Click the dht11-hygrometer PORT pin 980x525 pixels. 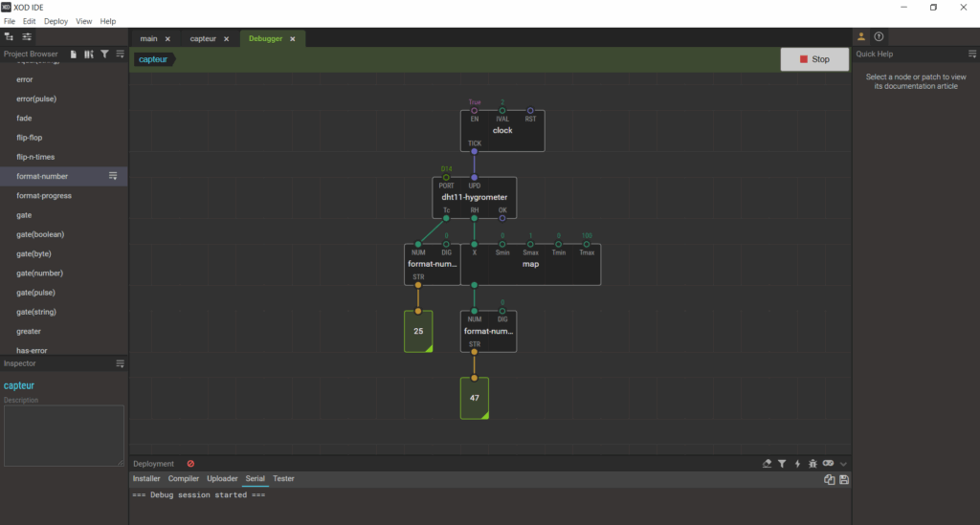point(446,178)
